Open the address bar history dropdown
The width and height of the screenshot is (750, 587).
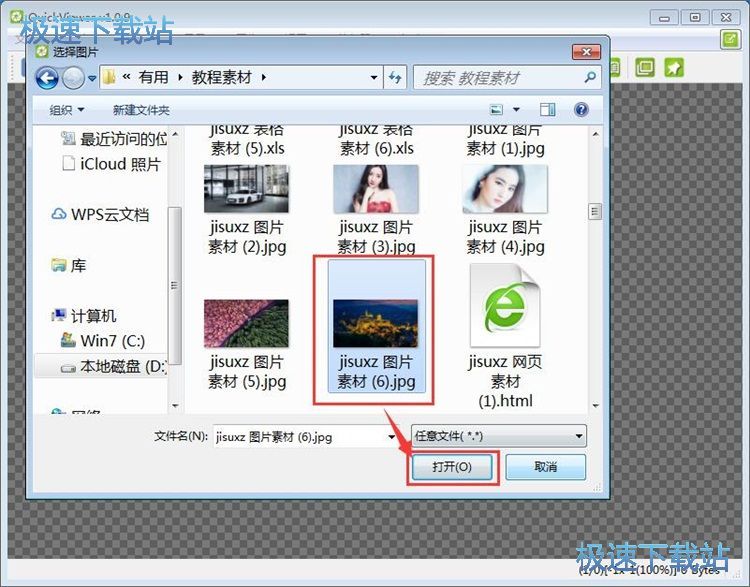(x=374, y=78)
